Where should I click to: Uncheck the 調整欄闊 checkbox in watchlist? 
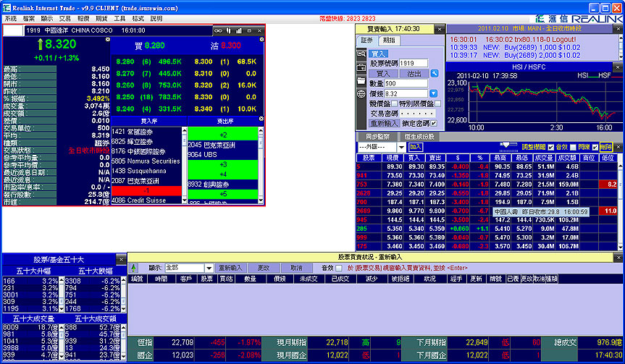tap(551, 148)
